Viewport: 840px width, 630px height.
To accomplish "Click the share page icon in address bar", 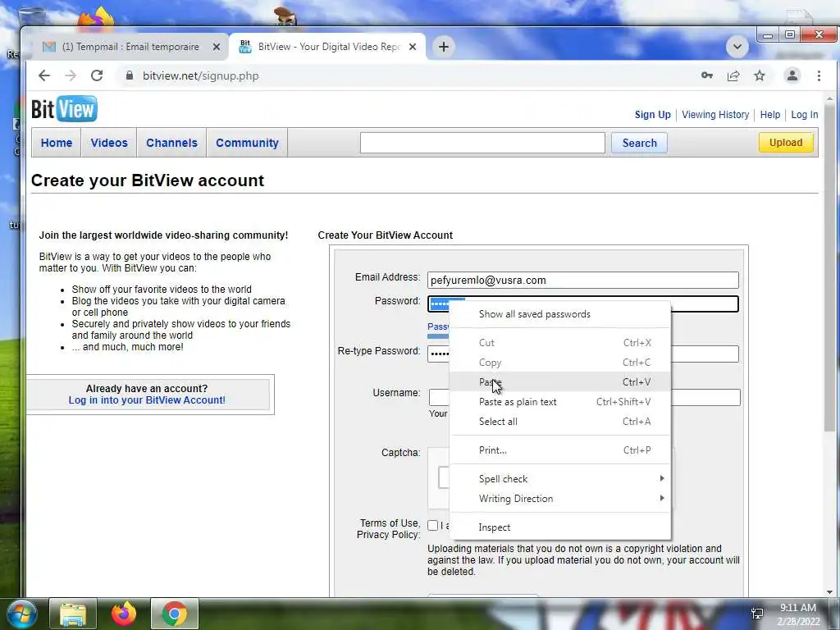I will (733, 75).
